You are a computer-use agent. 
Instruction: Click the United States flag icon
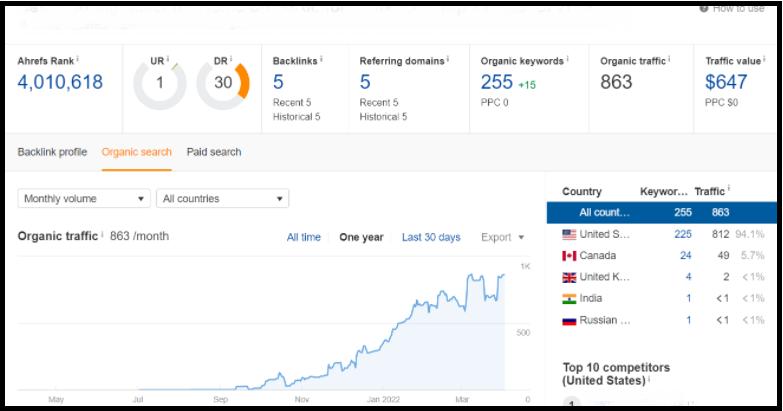coord(569,234)
